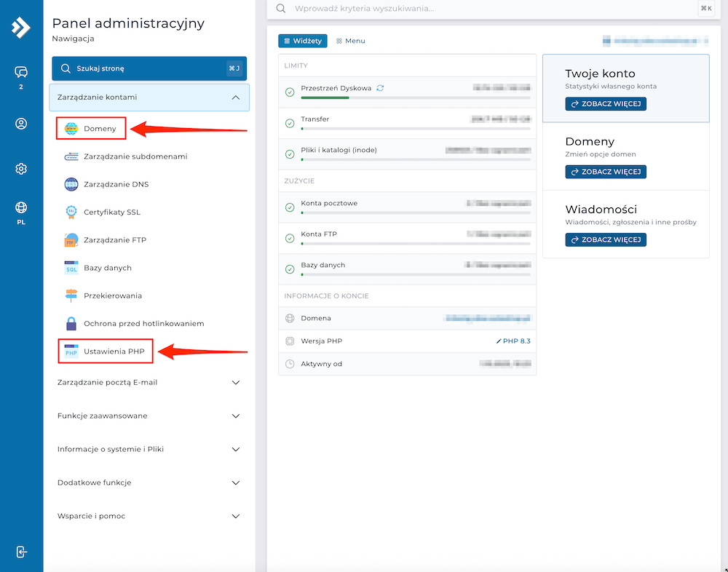Click the Szukaj stronę search button
Image resolution: width=728 pixels, height=572 pixels.
tap(149, 68)
